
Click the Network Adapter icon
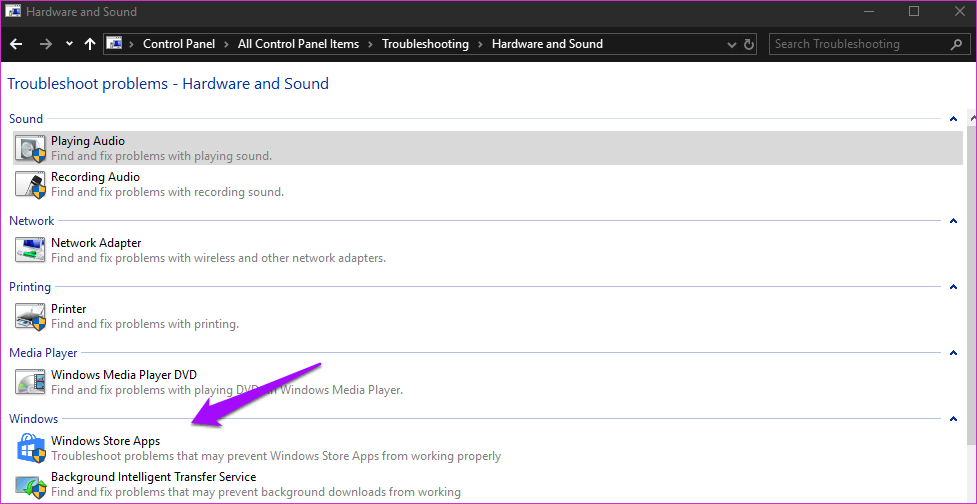point(31,250)
